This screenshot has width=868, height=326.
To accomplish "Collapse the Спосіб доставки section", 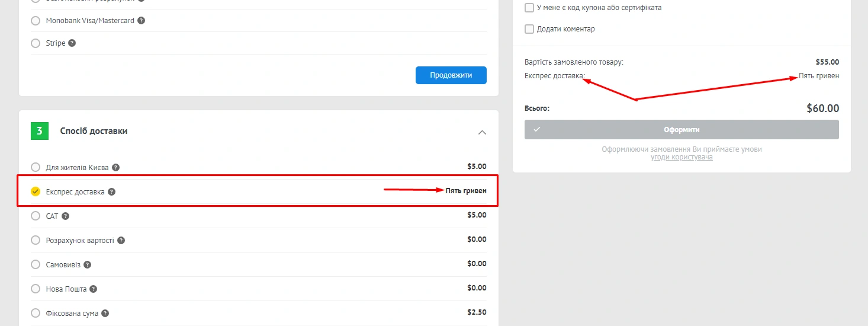I will click(482, 132).
